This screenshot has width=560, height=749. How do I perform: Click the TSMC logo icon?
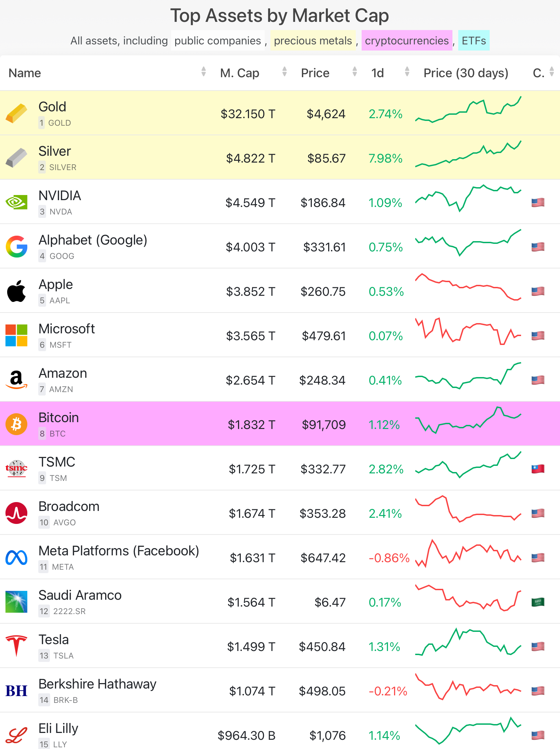point(16,469)
